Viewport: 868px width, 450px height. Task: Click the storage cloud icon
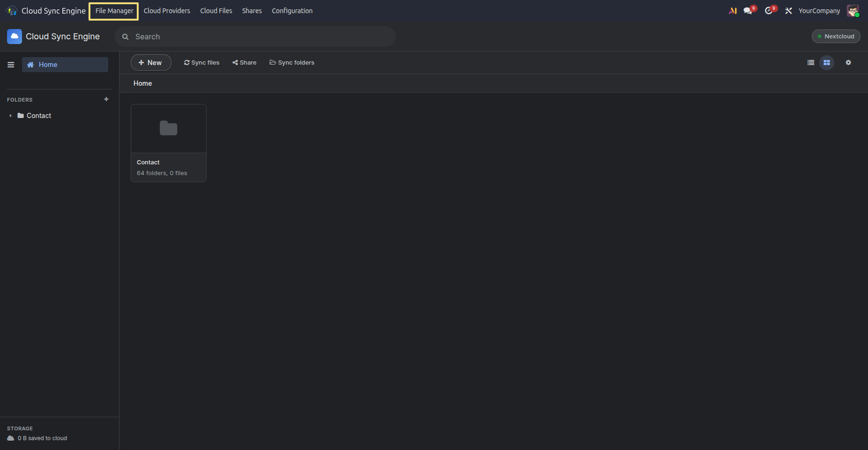(x=11, y=438)
